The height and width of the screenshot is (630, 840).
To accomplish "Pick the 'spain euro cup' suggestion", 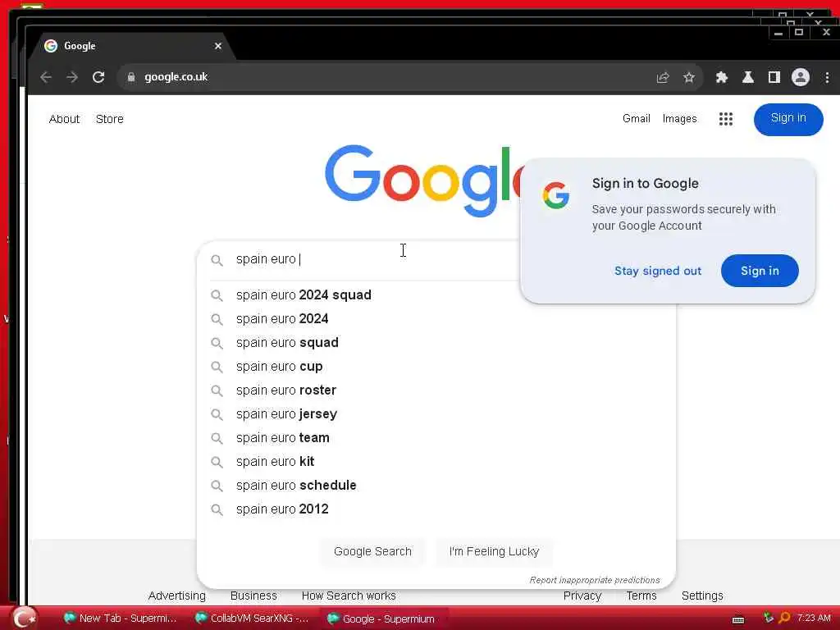I will [436, 367].
